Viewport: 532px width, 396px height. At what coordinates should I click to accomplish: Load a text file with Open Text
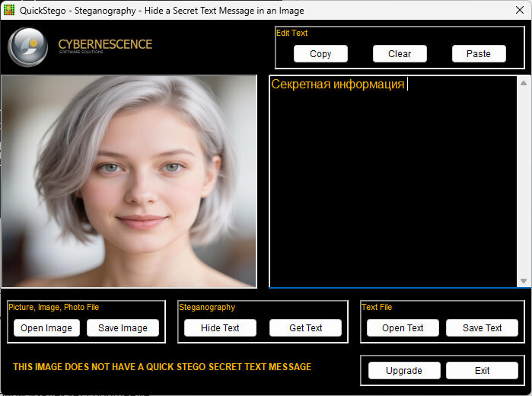[403, 327]
